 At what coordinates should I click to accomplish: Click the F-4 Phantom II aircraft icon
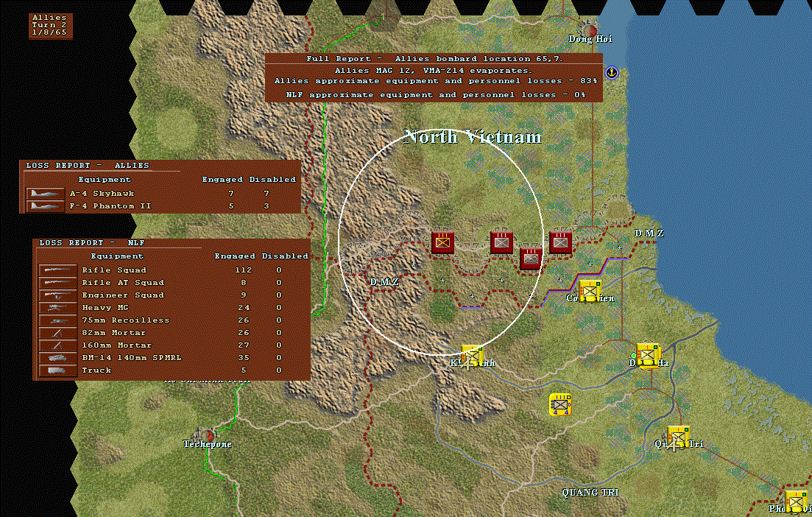pyautogui.click(x=45, y=206)
